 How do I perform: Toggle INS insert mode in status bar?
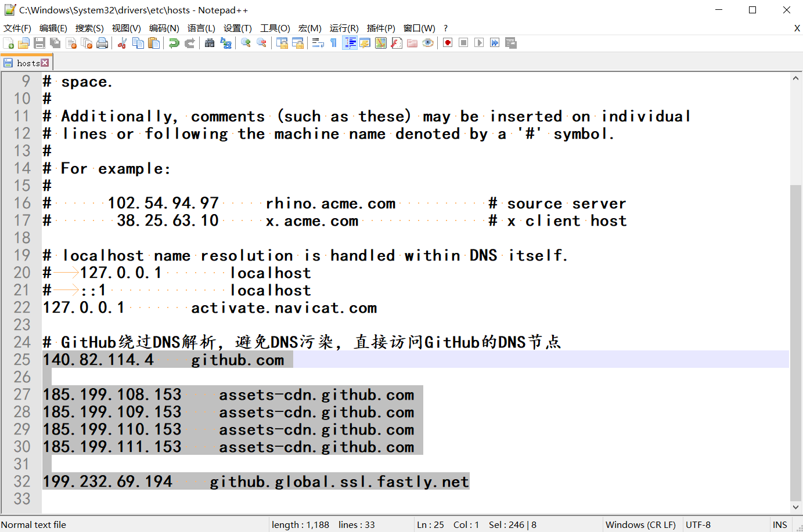pos(780,524)
